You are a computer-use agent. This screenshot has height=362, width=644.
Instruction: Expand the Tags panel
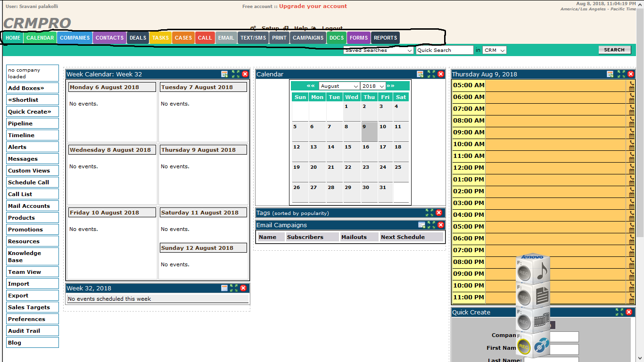point(429,213)
